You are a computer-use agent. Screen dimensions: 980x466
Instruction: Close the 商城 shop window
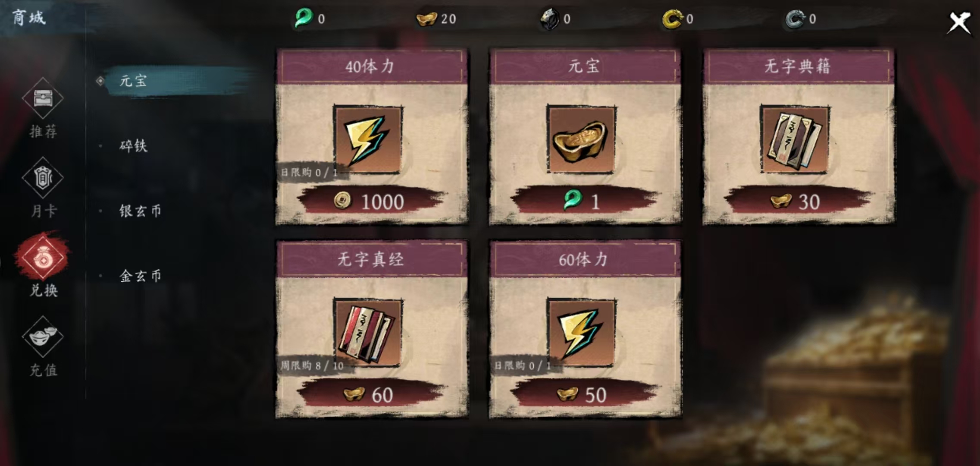[x=960, y=22]
